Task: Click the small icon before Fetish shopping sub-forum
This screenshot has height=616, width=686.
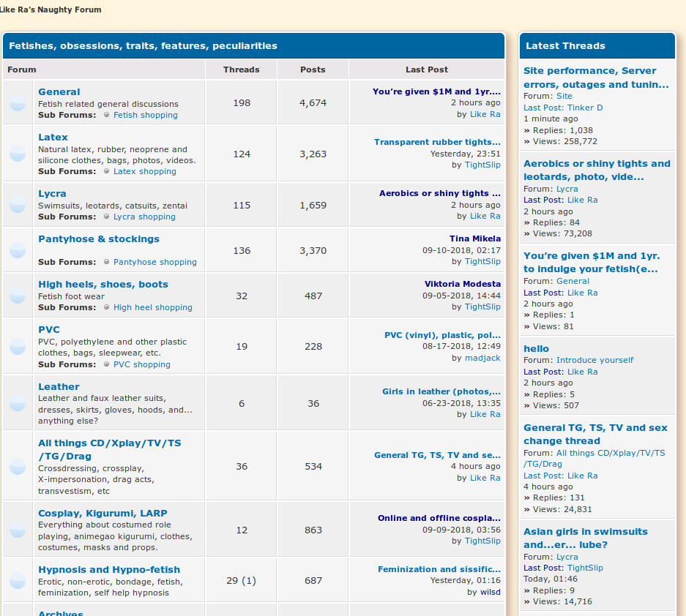Action: click(107, 115)
